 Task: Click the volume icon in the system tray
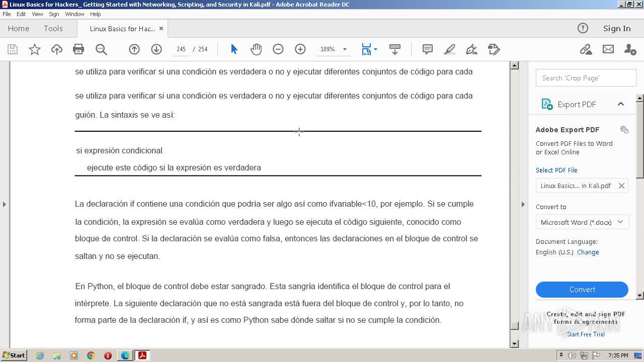click(x=572, y=355)
